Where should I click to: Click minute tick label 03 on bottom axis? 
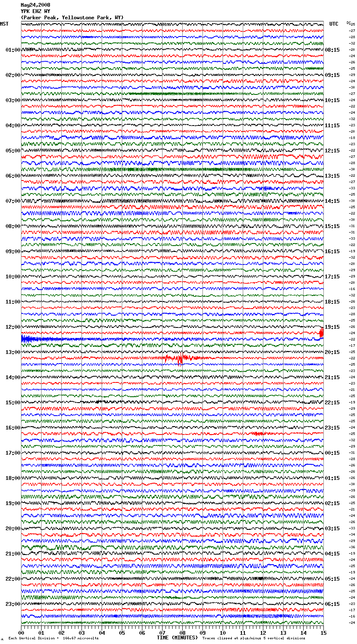81,633
